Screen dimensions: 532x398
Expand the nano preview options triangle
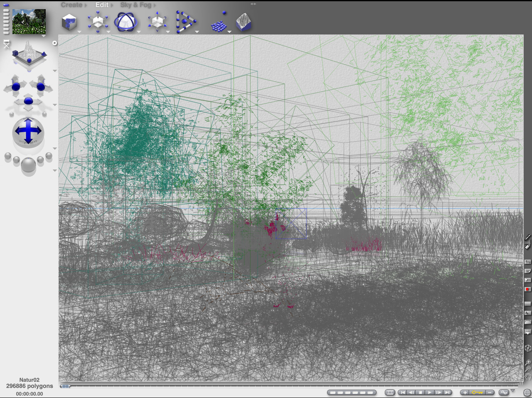coord(44,36)
